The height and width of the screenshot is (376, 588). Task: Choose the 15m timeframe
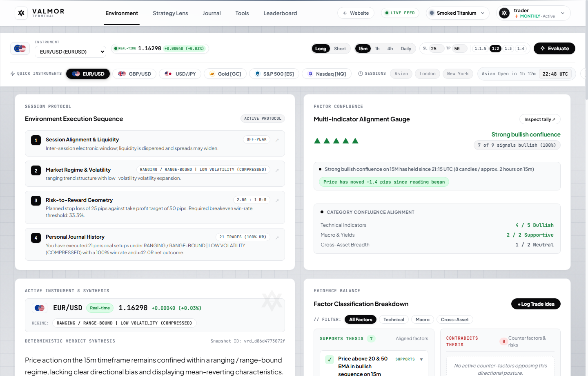click(x=363, y=49)
